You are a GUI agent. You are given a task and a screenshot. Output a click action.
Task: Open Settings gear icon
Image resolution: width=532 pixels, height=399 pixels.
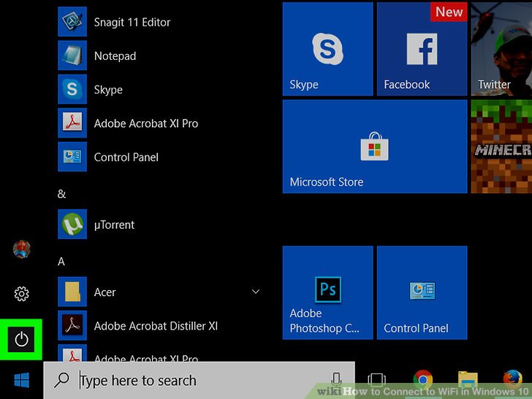[21, 294]
